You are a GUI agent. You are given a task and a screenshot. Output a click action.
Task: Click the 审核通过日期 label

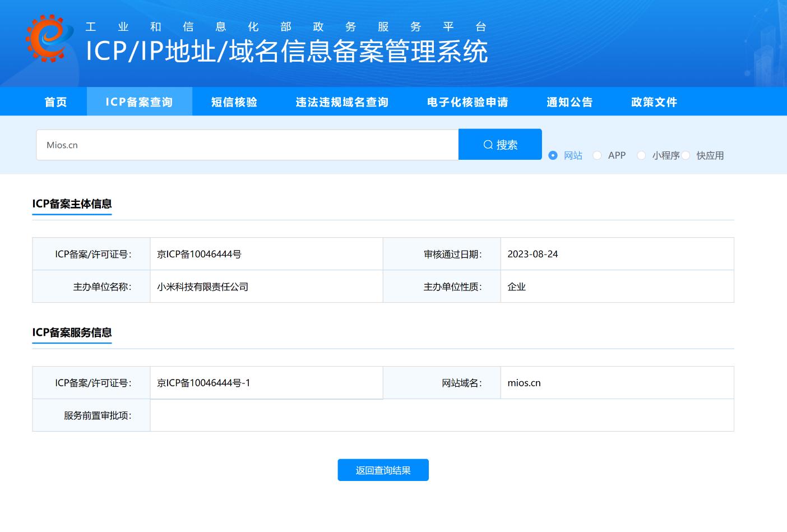(453, 254)
